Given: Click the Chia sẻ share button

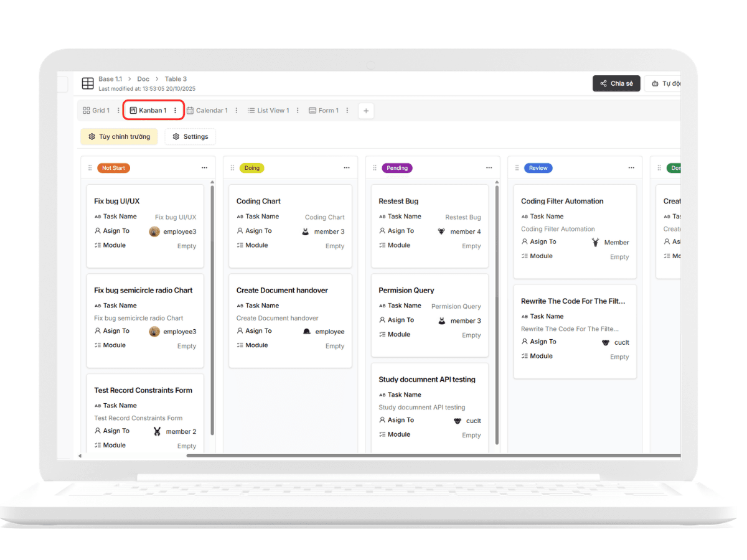Looking at the screenshot, I should [x=616, y=83].
